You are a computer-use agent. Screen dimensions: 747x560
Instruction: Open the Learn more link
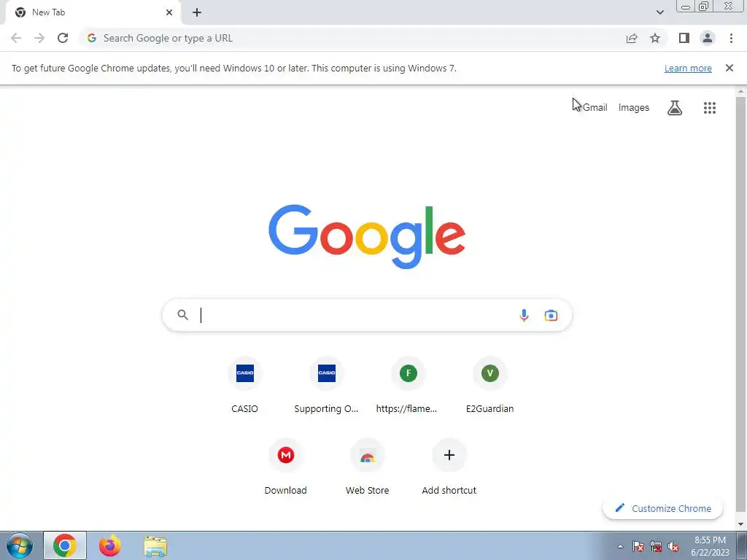pos(688,68)
